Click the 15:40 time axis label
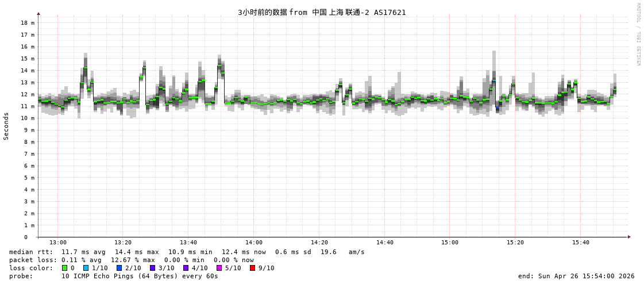Screen dimensions: 644x284 [x=580, y=243]
